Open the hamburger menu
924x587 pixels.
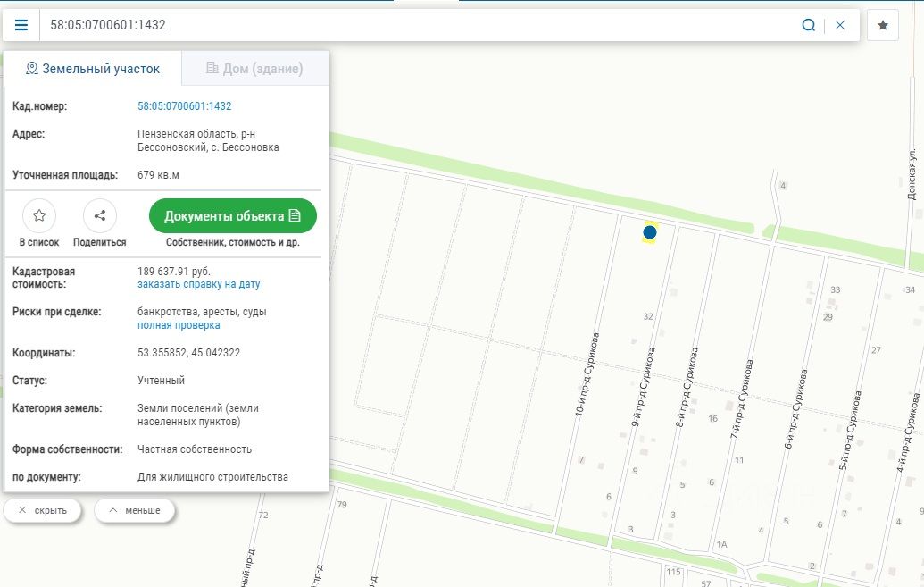(21, 25)
